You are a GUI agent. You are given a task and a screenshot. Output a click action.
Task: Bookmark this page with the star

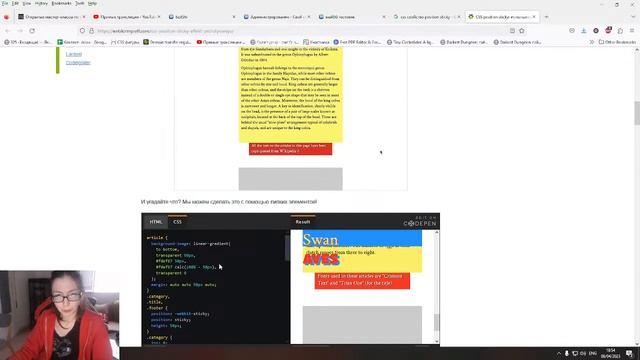pyautogui.click(x=522, y=31)
